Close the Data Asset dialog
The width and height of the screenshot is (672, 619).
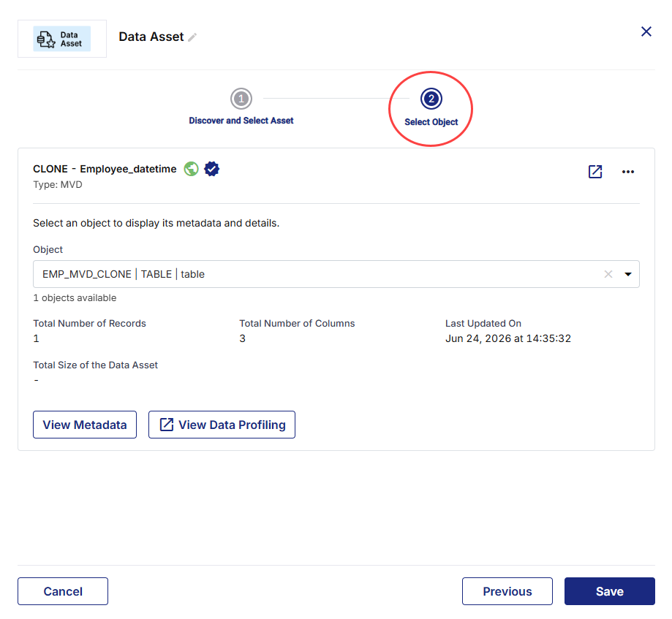coord(646,31)
